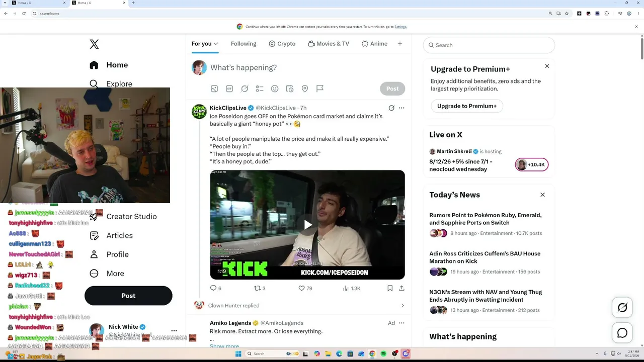
Task: Play the Ice Poseidon video
Action: 307,225
